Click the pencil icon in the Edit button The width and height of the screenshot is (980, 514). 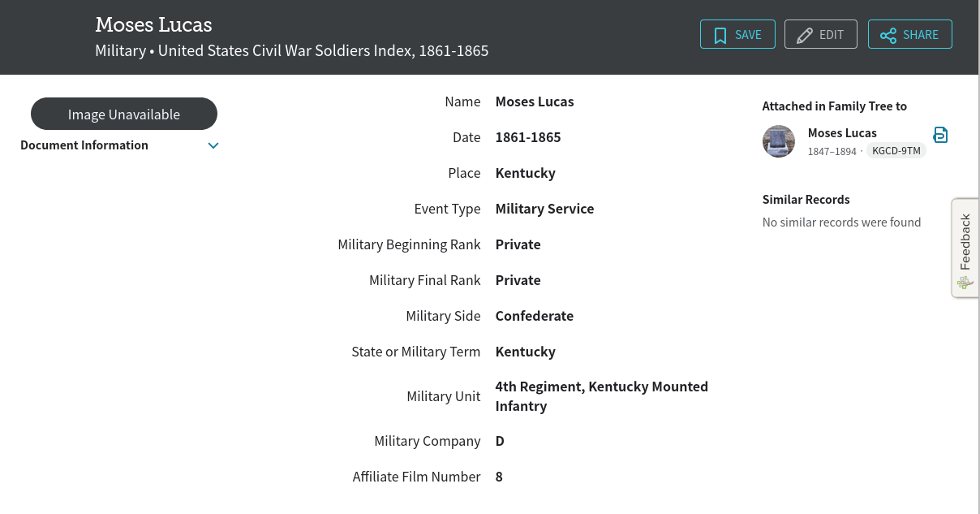point(805,35)
